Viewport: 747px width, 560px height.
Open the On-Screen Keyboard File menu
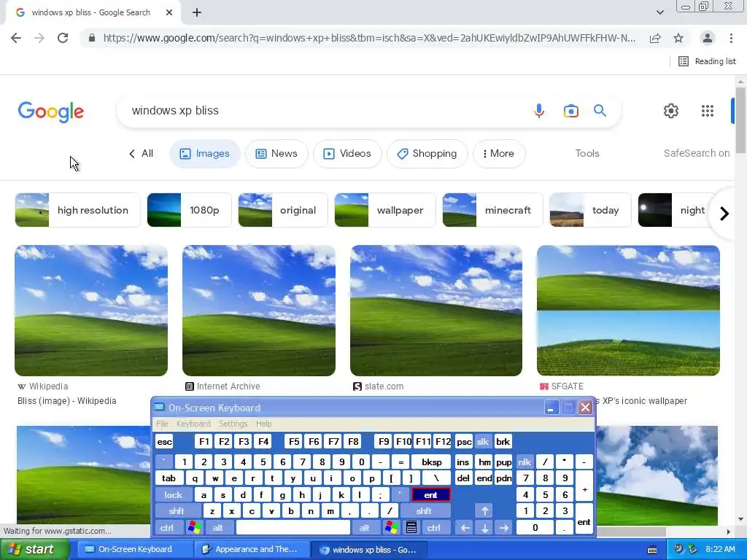point(162,424)
